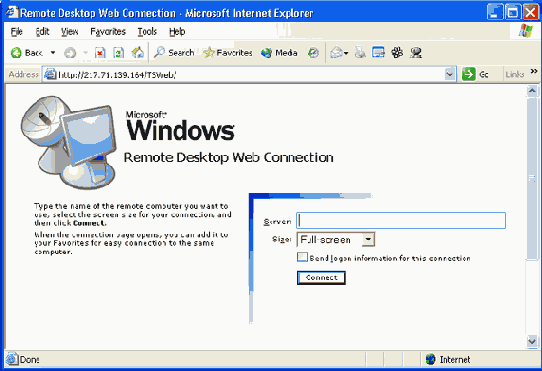Open the File menu
This screenshot has height=371, width=542.
tap(16, 32)
